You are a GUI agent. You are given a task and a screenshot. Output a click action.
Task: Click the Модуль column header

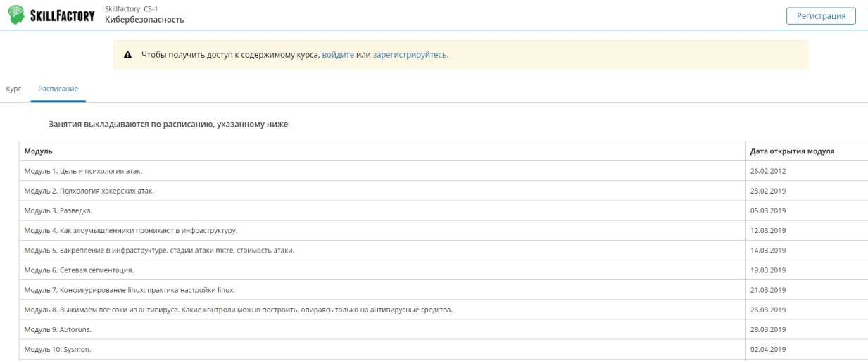click(x=39, y=151)
